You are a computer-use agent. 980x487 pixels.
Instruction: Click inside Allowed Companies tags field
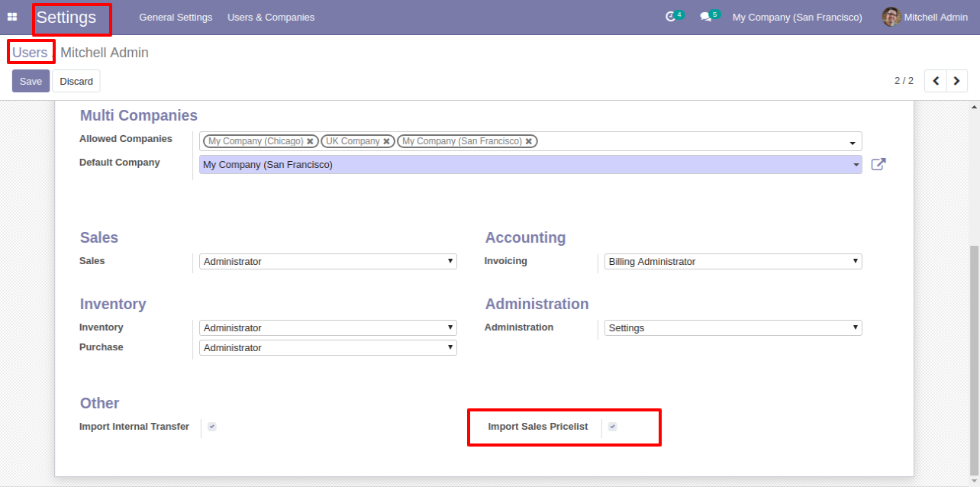[530, 141]
